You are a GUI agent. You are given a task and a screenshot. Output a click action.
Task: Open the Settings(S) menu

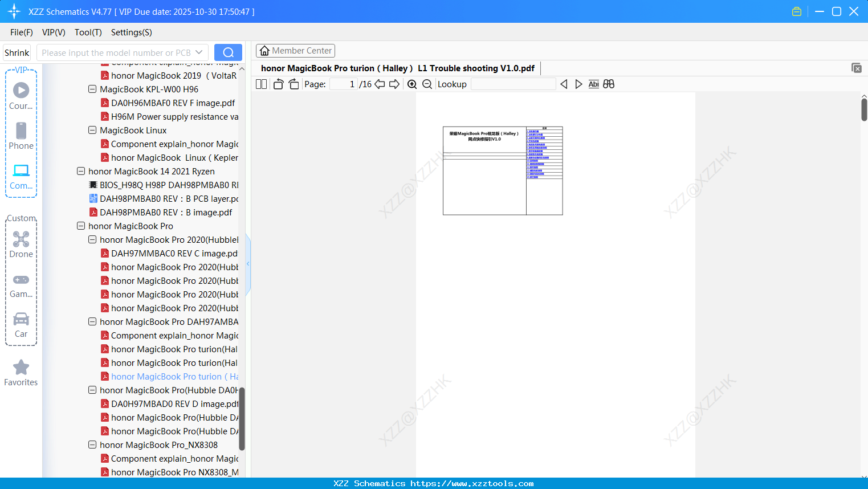(x=132, y=32)
